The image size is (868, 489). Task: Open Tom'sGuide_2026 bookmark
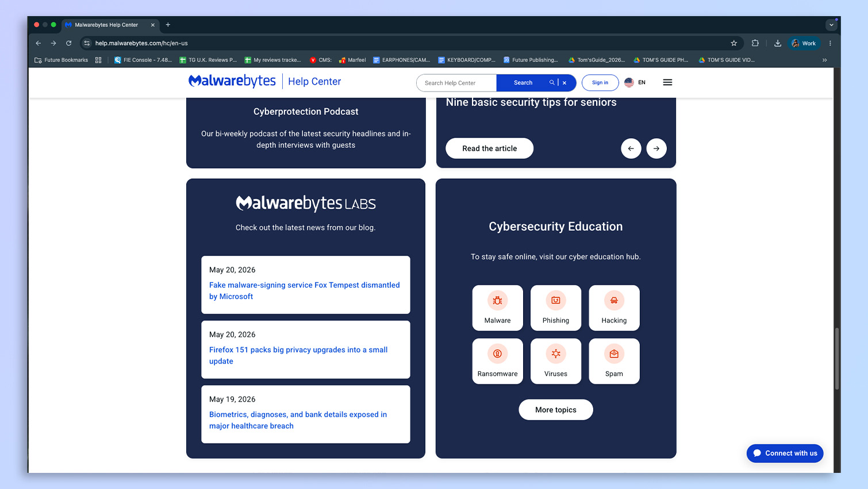click(x=596, y=60)
